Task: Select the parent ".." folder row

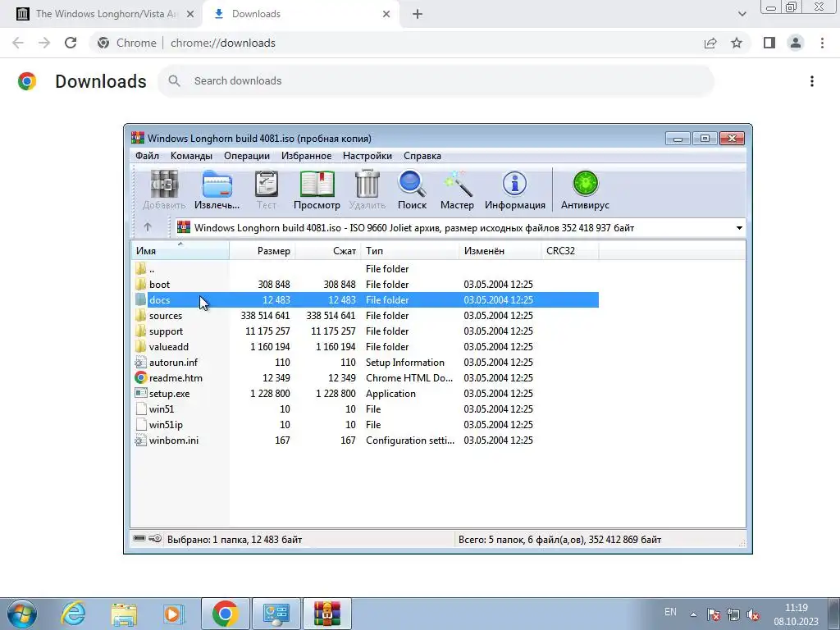Action: 365,268
